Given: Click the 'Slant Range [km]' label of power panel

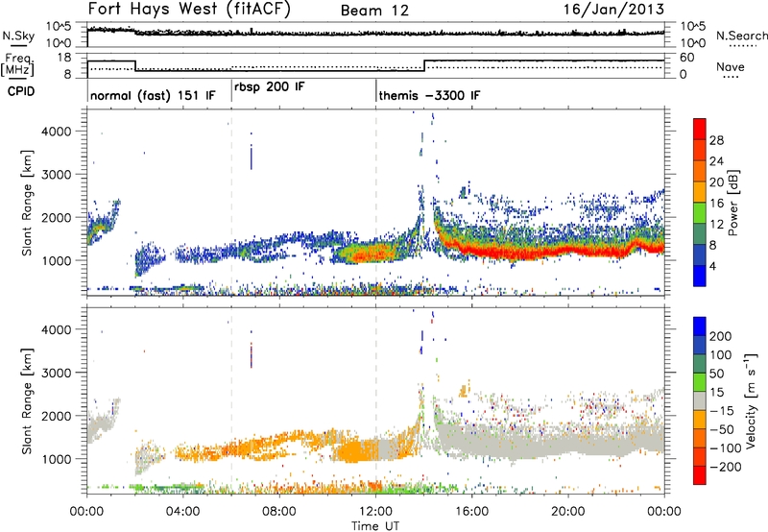Looking at the screenshot, I should tap(27, 203).
